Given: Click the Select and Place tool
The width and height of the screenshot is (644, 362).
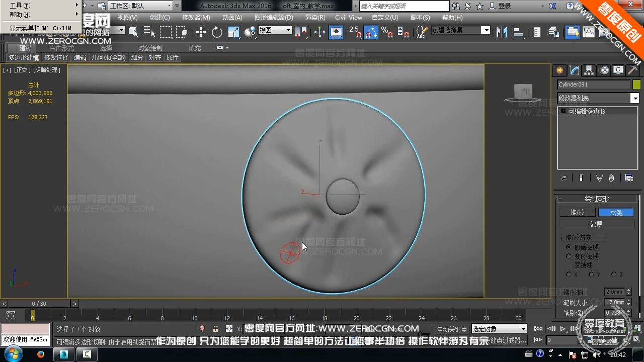Looking at the screenshot, I should (x=250, y=32).
